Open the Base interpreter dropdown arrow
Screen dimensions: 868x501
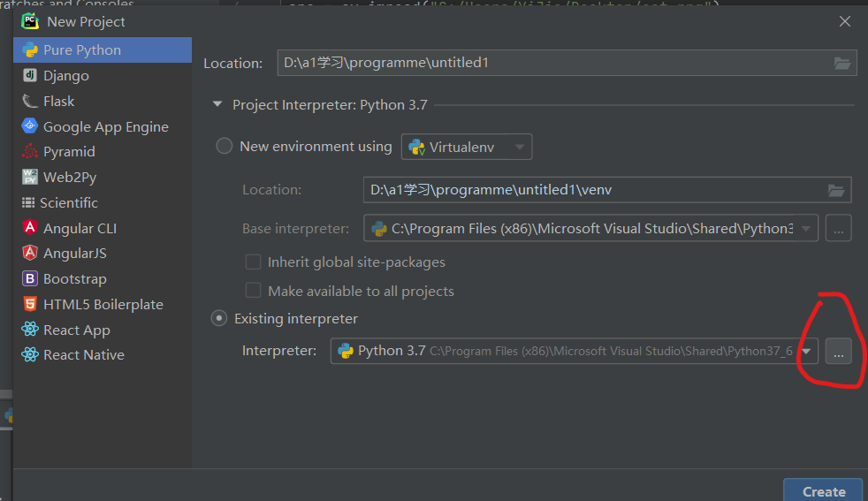coord(806,229)
